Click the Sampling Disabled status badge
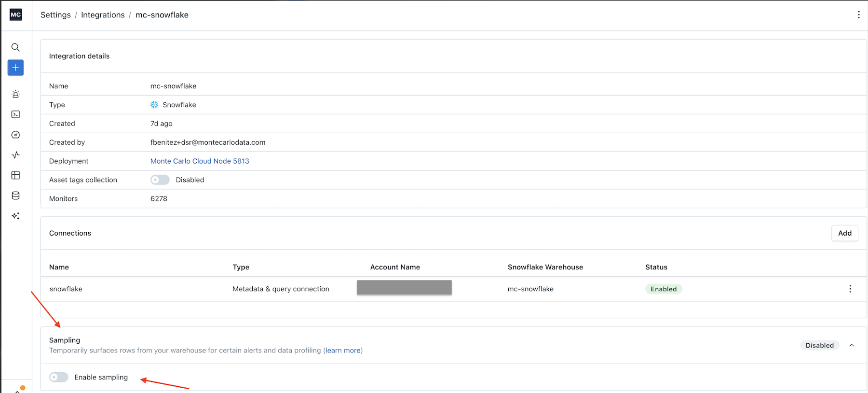Image resolution: width=868 pixels, height=393 pixels. (x=819, y=345)
